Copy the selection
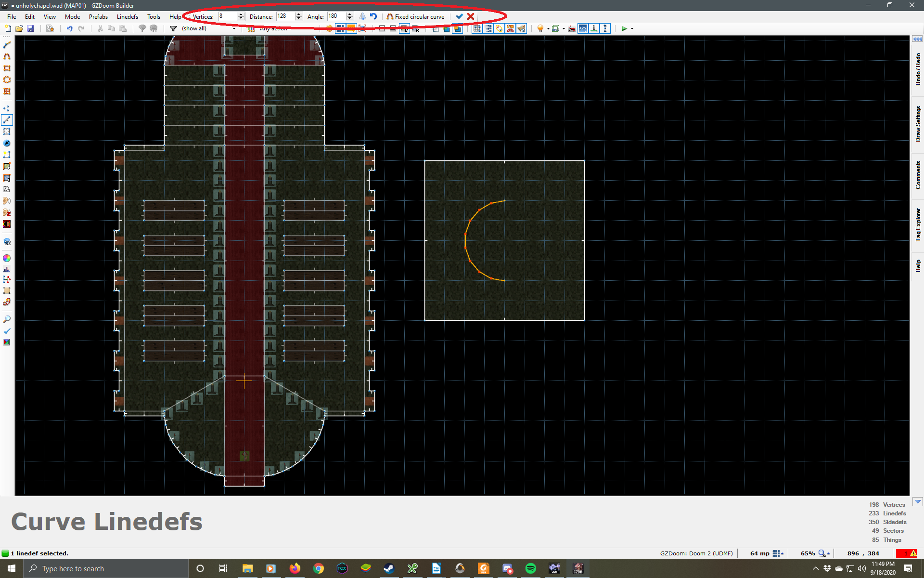 (x=111, y=28)
